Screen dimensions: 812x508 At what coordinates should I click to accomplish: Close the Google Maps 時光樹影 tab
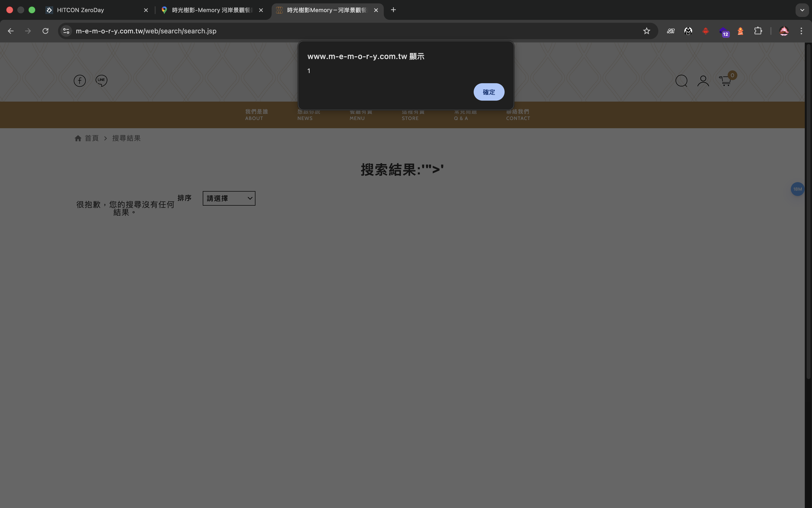pos(261,10)
